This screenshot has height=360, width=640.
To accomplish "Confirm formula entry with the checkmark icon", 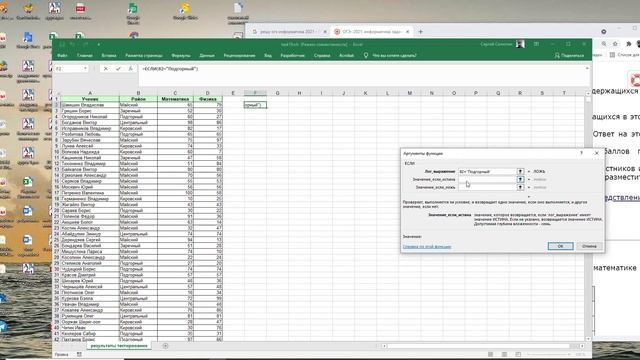I will (x=118, y=69).
